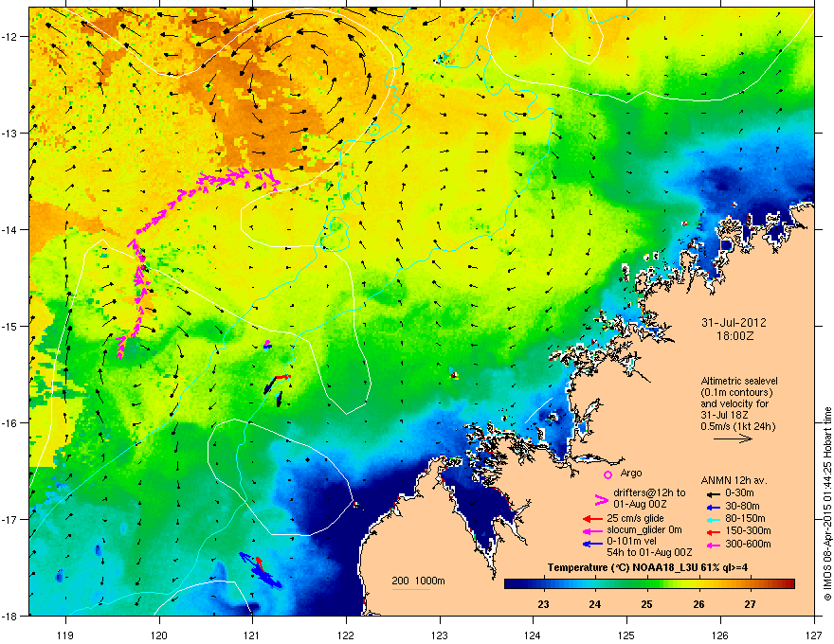Click the 300-600m depth label
This screenshot has width=834, height=644.
749,543
